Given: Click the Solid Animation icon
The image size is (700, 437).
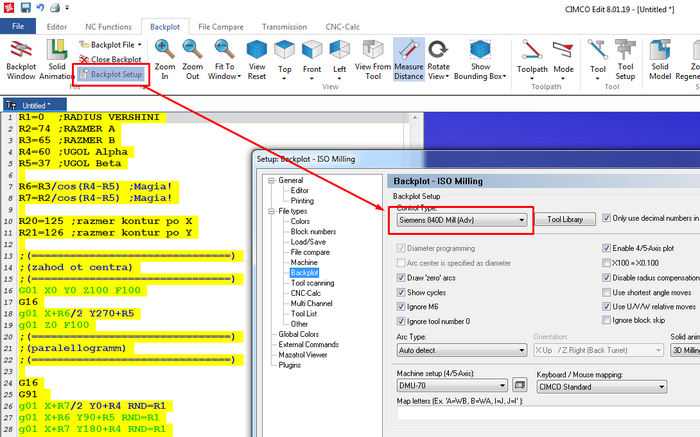Looking at the screenshot, I should [59, 58].
